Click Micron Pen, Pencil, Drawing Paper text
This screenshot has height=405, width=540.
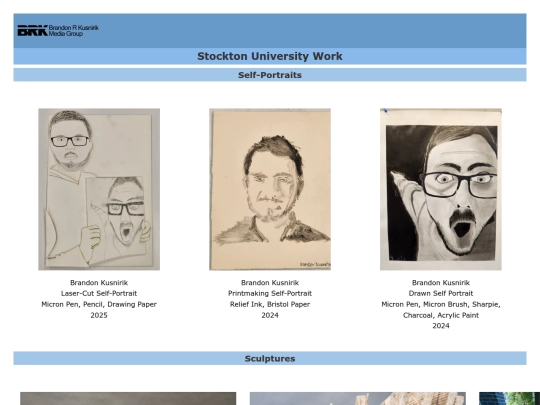click(x=99, y=304)
